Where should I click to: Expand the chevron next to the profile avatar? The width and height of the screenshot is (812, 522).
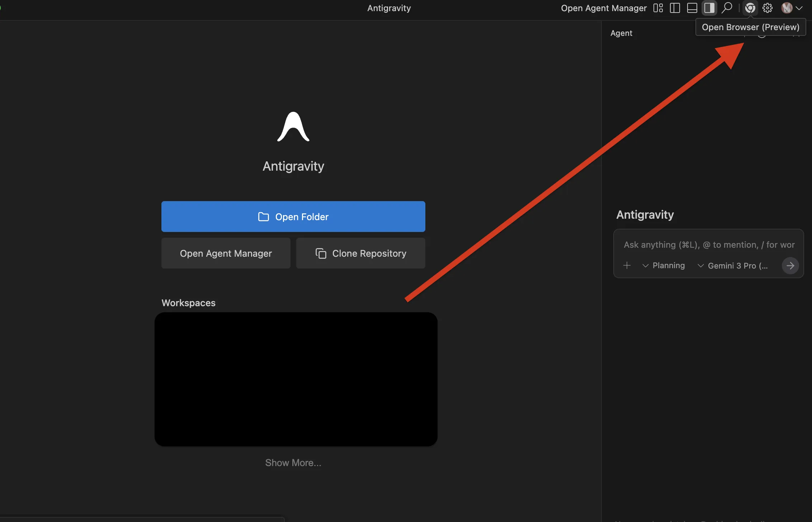coord(799,8)
